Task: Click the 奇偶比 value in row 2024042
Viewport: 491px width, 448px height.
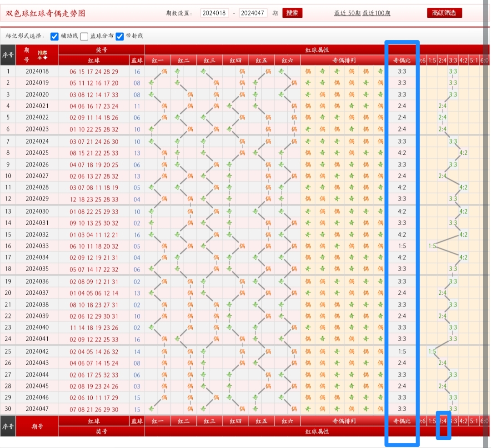Action: coord(402,352)
